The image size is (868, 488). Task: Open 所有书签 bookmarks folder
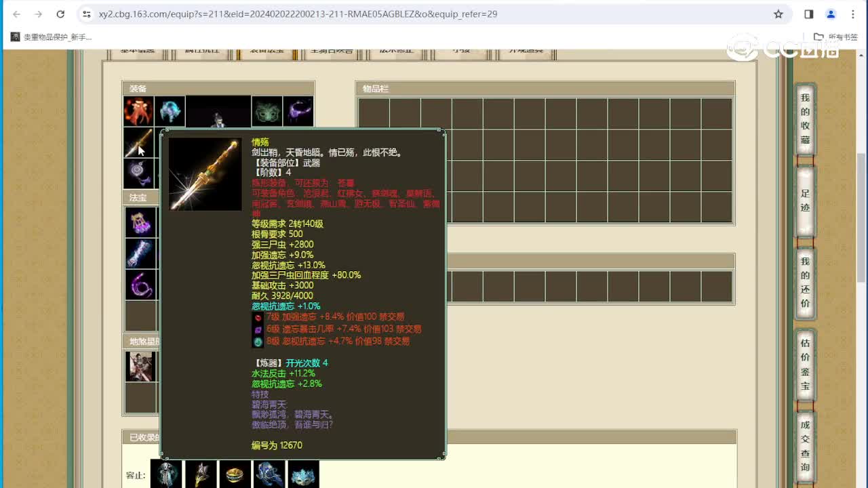pos(836,37)
